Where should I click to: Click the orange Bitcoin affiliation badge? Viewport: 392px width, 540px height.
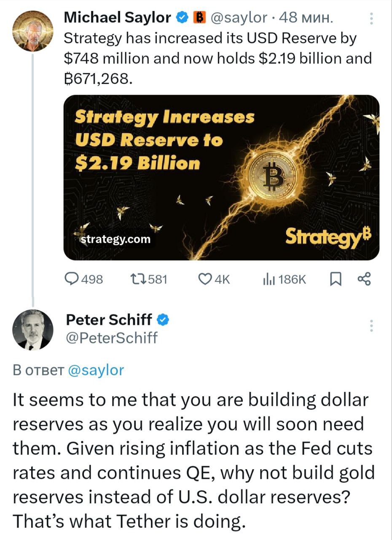pyautogui.click(x=199, y=17)
